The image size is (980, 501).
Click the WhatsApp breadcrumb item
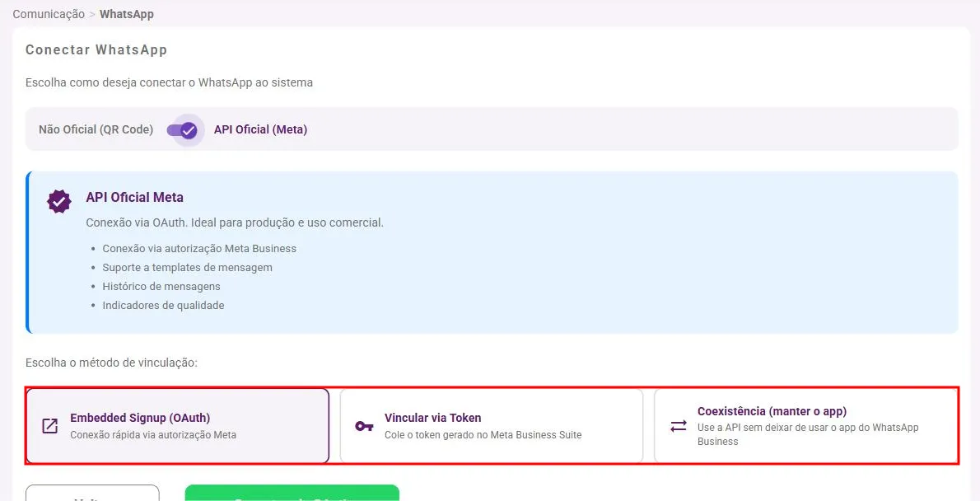127,14
